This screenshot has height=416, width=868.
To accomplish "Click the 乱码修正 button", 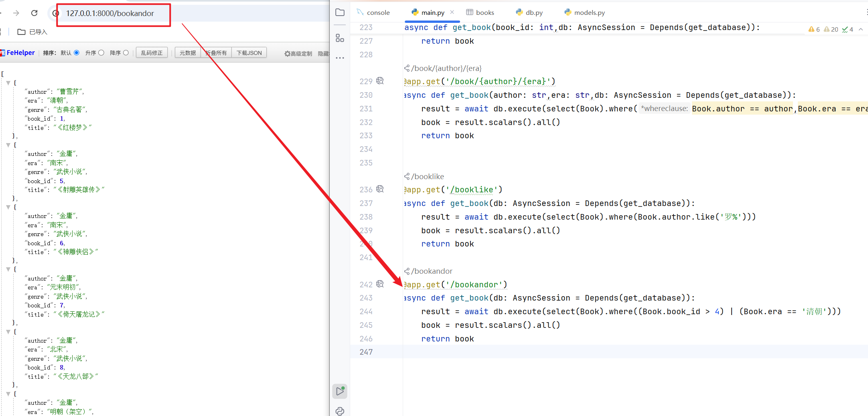I will [152, 53].
